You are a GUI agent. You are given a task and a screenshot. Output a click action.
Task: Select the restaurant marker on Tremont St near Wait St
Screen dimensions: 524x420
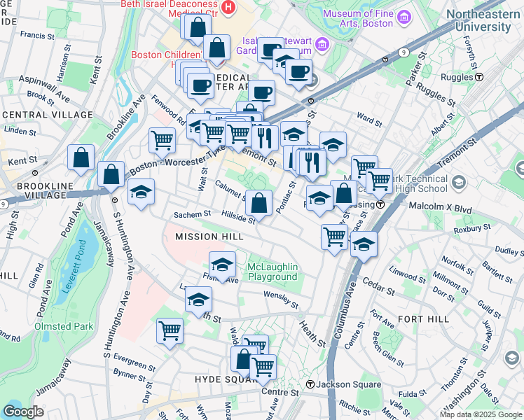pos(265,139)
